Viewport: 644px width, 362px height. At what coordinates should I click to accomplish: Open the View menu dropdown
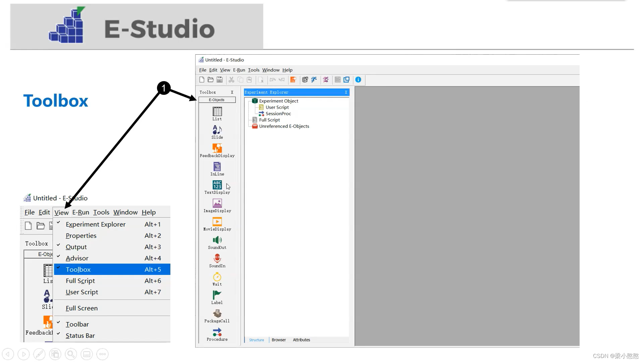(x=61, y=213)
